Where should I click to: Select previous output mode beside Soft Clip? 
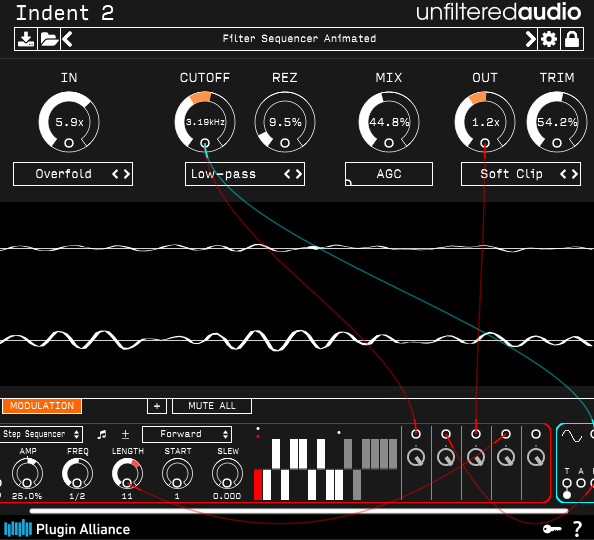pyautogui.click(x=563, y=174)
